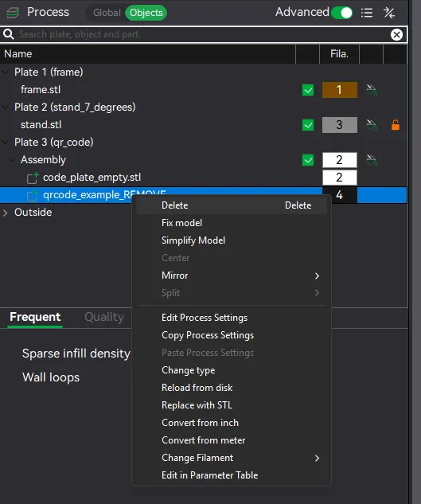This screenshot has height=504, width=421.
Task: Toggle the Advanced mode switch
Action: pos(342,13)
